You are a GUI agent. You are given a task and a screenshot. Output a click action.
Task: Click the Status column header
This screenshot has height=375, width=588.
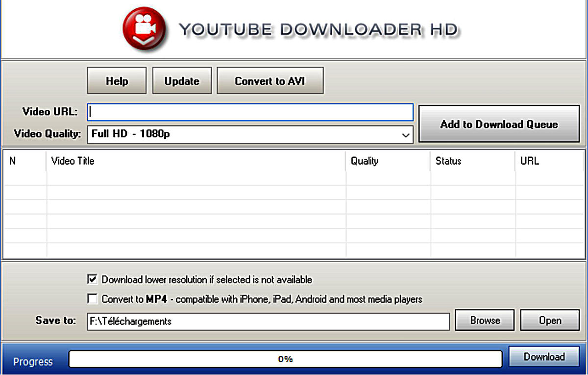[473, 161]
